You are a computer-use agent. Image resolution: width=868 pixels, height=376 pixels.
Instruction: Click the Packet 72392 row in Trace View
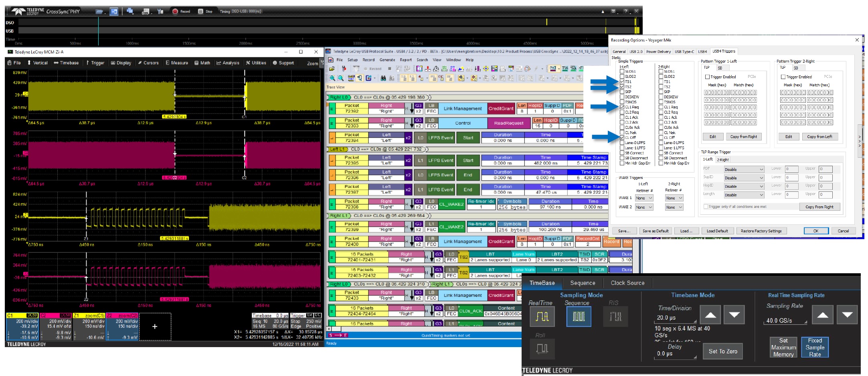coord(455,108)
